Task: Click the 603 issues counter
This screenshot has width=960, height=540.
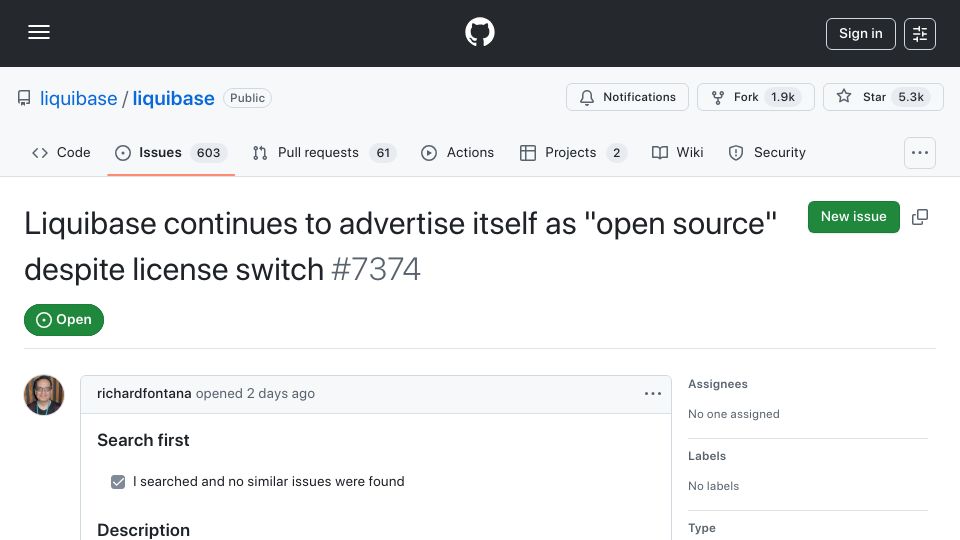Action: tap(208, 152)
